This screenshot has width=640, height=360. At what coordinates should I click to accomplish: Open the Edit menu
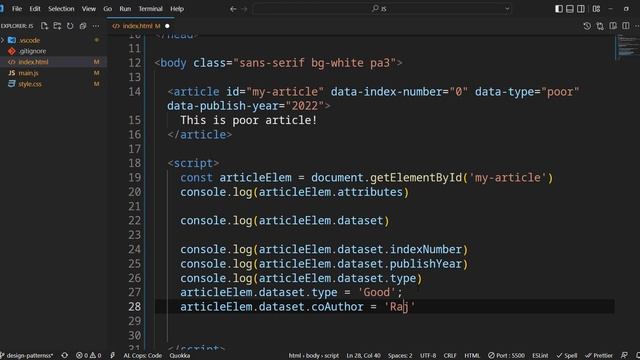coord(35,9)
